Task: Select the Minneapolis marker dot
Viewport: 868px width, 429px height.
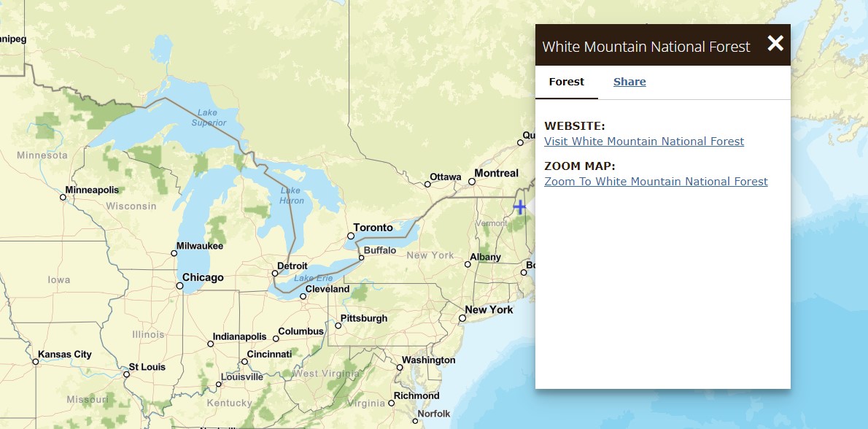Action: point(63,197)
